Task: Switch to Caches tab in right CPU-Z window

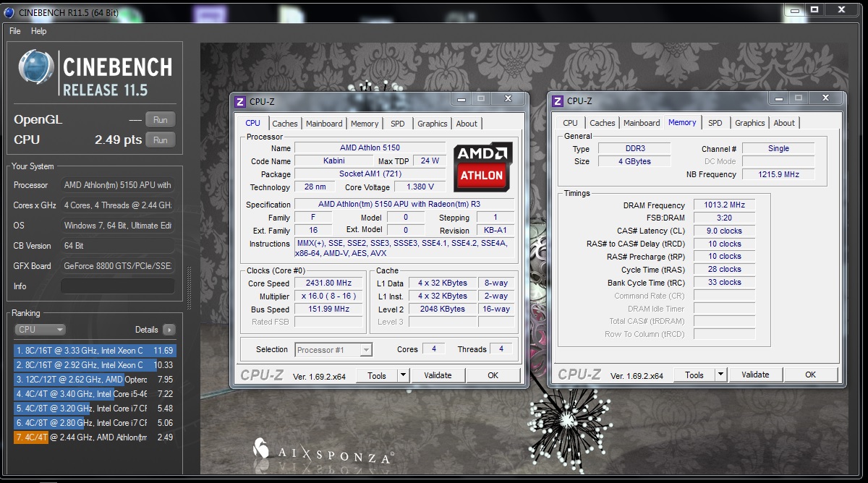Action: point(602,123)
